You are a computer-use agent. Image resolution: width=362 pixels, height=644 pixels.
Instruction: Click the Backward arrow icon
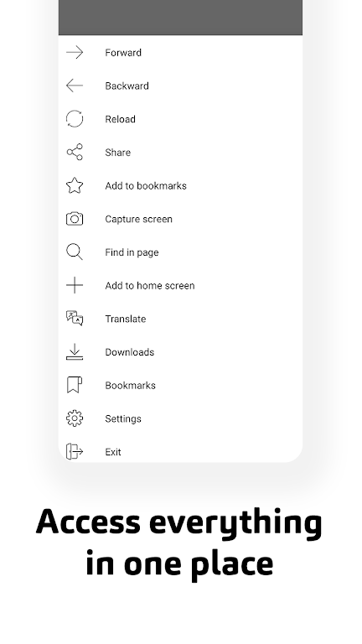pyautogui.click(x=75, y=86)
